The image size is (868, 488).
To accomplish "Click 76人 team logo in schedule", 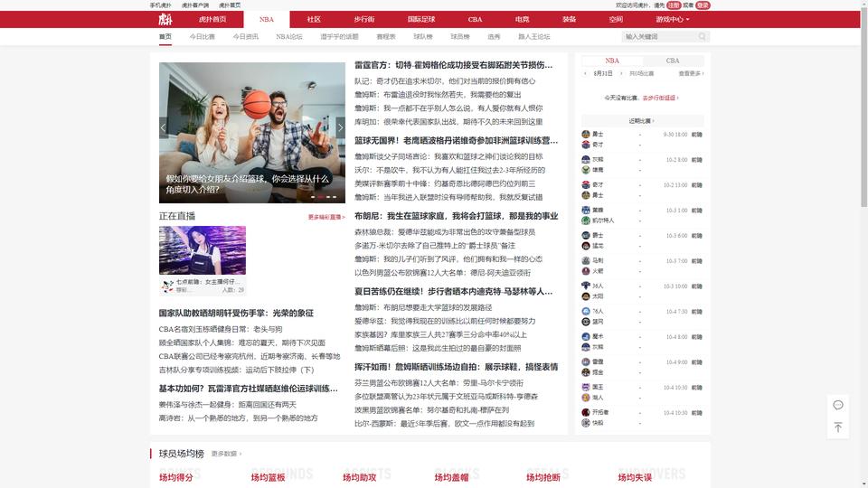I will point(586,311).
